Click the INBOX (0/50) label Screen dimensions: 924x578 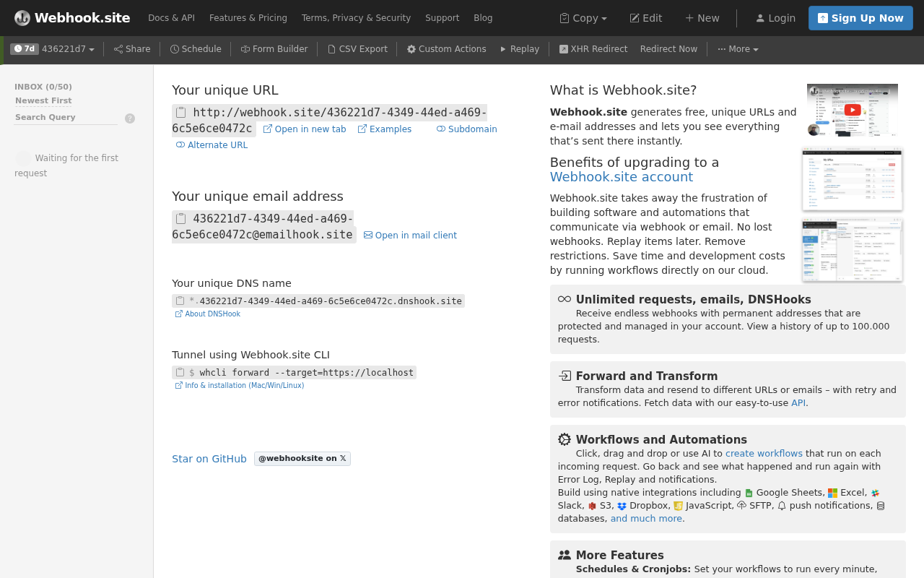(x=43, y=87)
